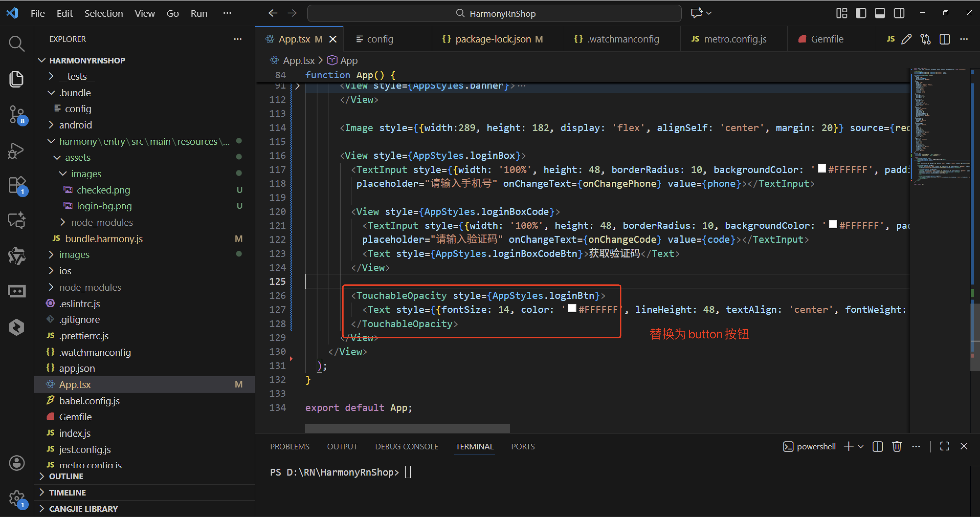Viewport: 980px width, 517px height.
Task: Click the white #FFFFFF swatch on line 117
Action: pos(822,169)
